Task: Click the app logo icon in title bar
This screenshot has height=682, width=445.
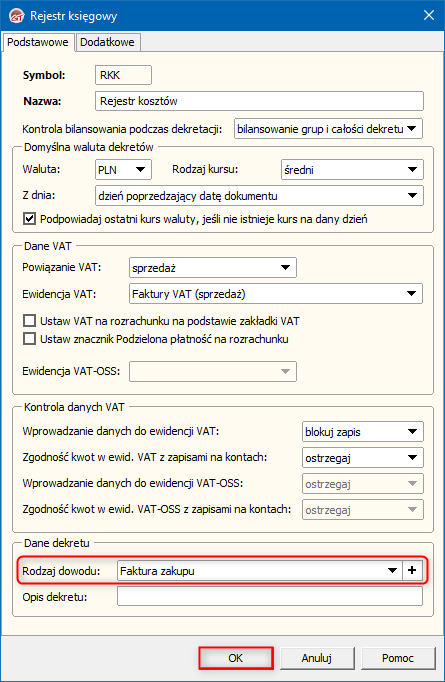Action: pyautogui.click(x=17, y=16)
